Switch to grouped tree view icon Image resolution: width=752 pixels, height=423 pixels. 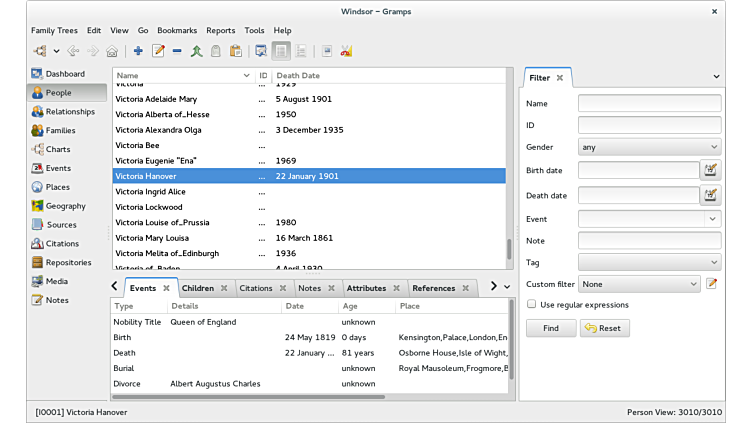point(301,51)
